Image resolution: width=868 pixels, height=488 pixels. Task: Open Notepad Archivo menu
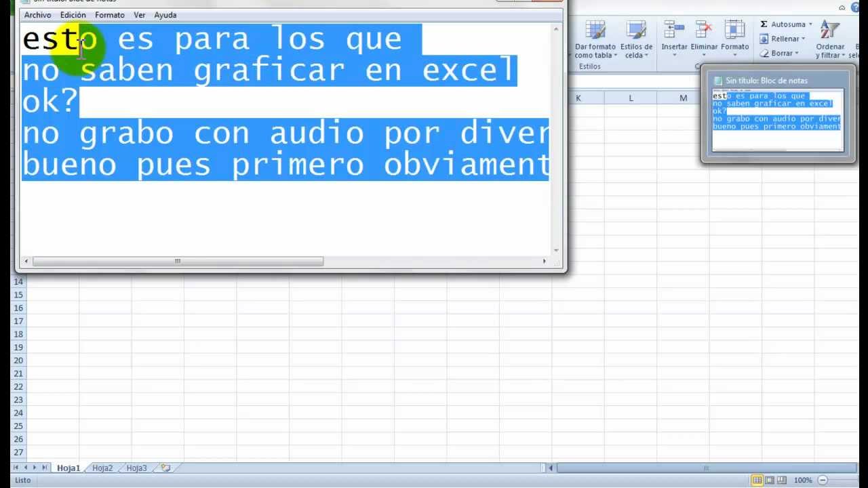[x=37, y=15]
